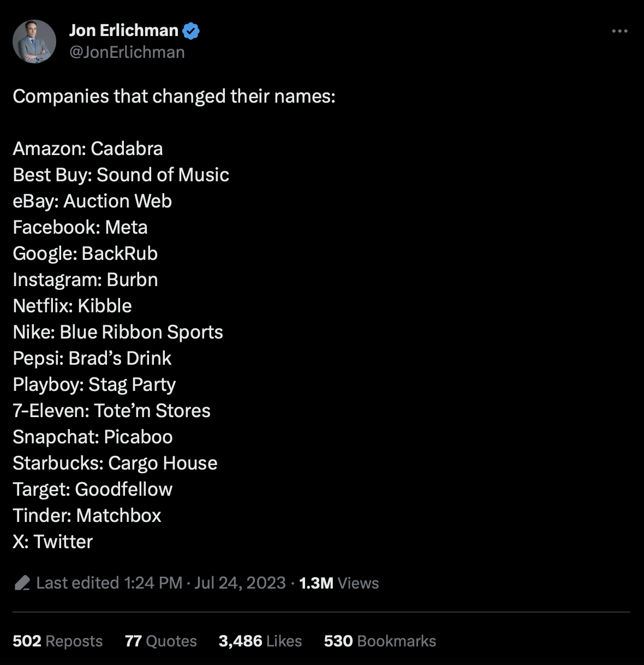Click the "Companies that changed their names" heading

click(x=174, y=96)
